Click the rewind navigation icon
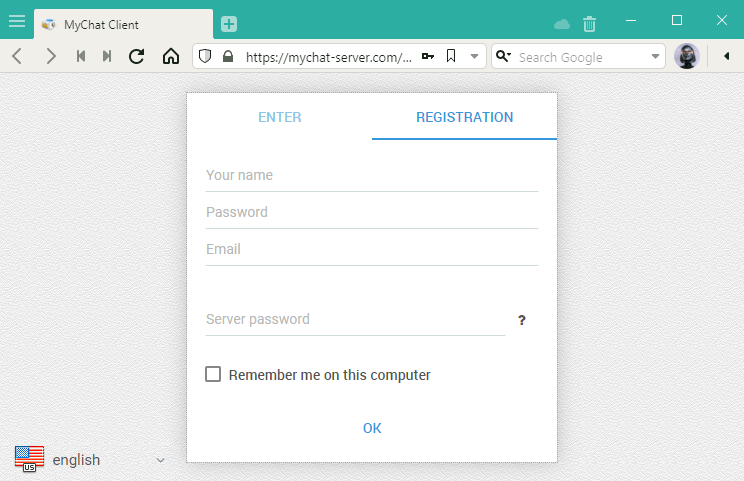The image size is (744, 481). (81, 57)
